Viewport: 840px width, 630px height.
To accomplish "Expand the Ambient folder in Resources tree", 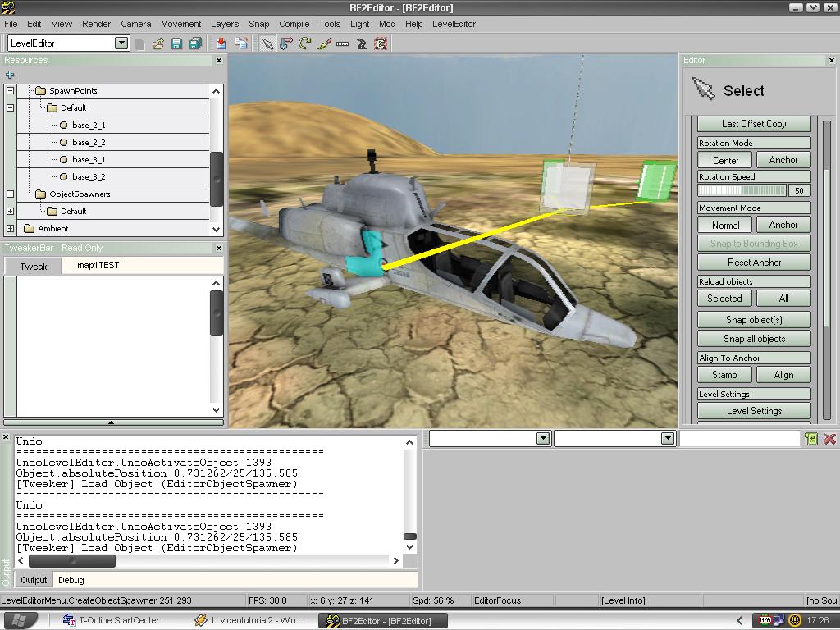I will coord(11,229).
